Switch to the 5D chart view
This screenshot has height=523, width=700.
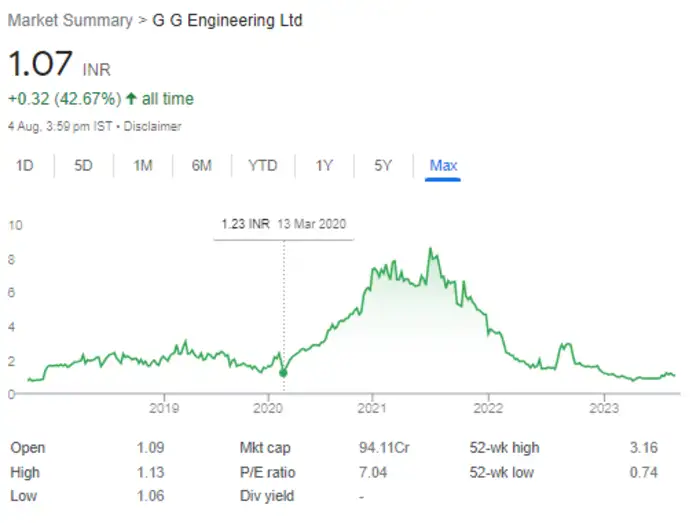83,166
